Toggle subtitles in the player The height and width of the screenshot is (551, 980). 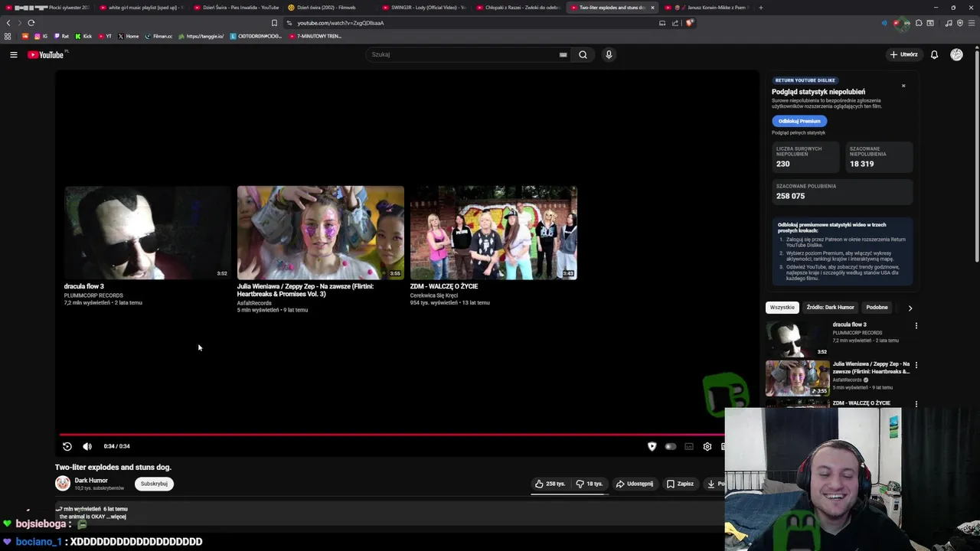point(689,446)
